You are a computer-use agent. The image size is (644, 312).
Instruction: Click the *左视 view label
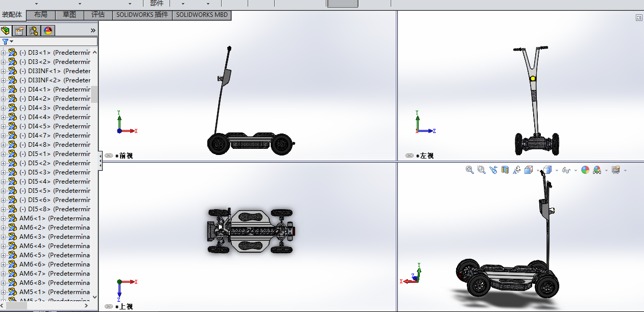(x=424, y=155)
